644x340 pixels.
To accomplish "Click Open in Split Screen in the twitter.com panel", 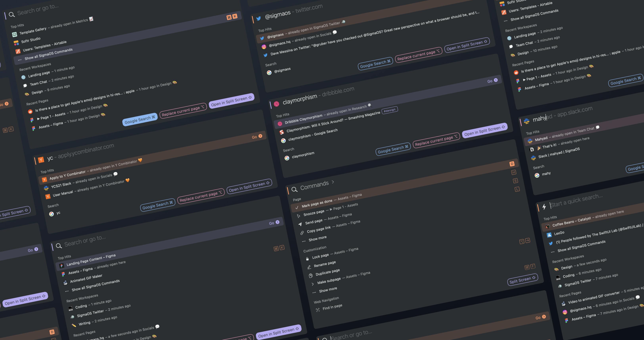I will (467, 45).
